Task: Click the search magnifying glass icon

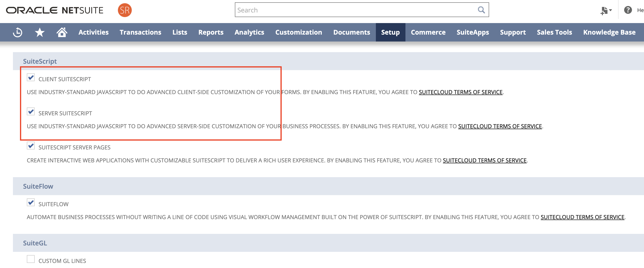Action: 481,10
